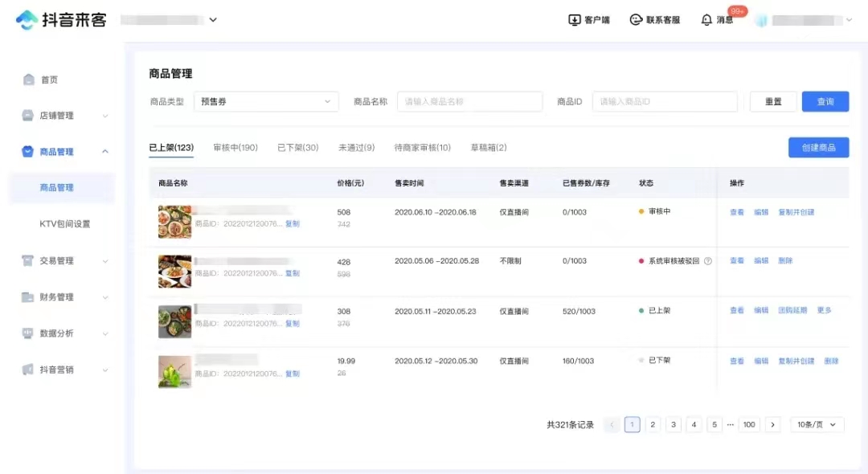Open 联系客服 customer service
Screen dimensions: 868x474
pyautogui.click(x=655, y=19)
